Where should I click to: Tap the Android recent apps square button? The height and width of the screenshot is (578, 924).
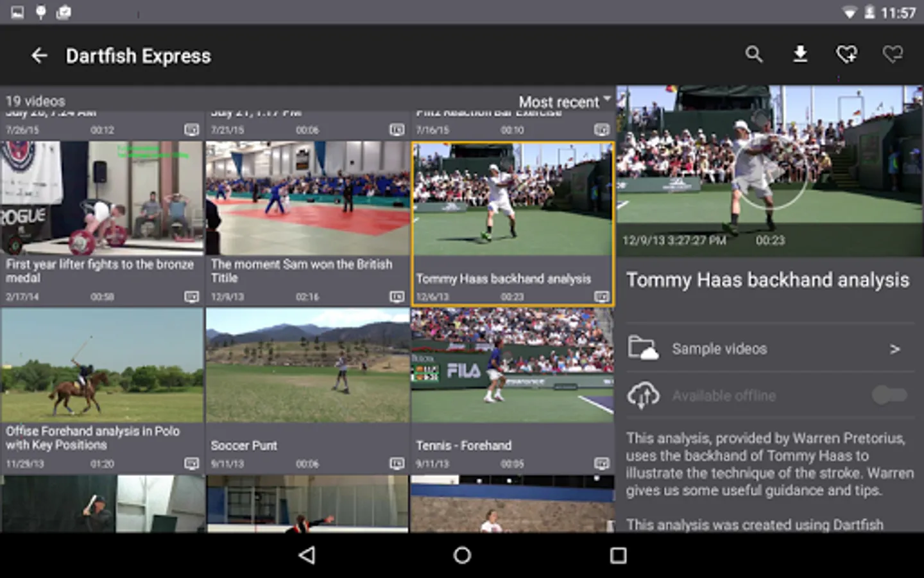pos(618,556)
